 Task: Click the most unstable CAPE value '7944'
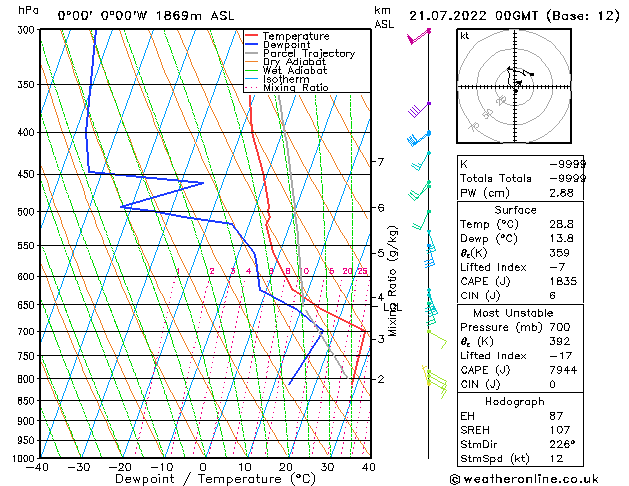(x=563, y=370)
